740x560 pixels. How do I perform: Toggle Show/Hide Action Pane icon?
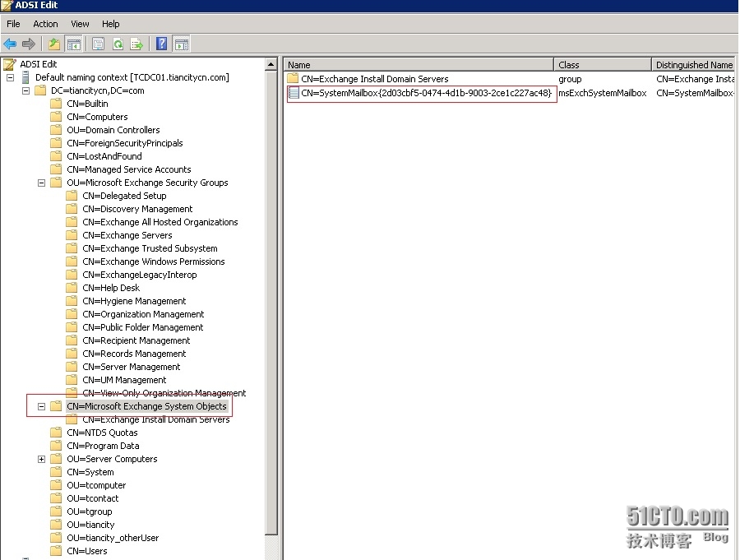point(182,44)
